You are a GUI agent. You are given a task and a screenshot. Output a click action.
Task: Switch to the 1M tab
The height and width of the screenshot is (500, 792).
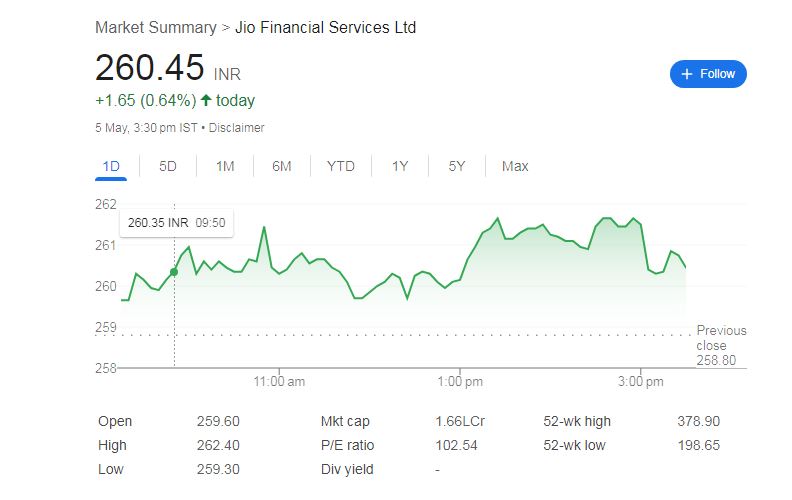[225, 167]
